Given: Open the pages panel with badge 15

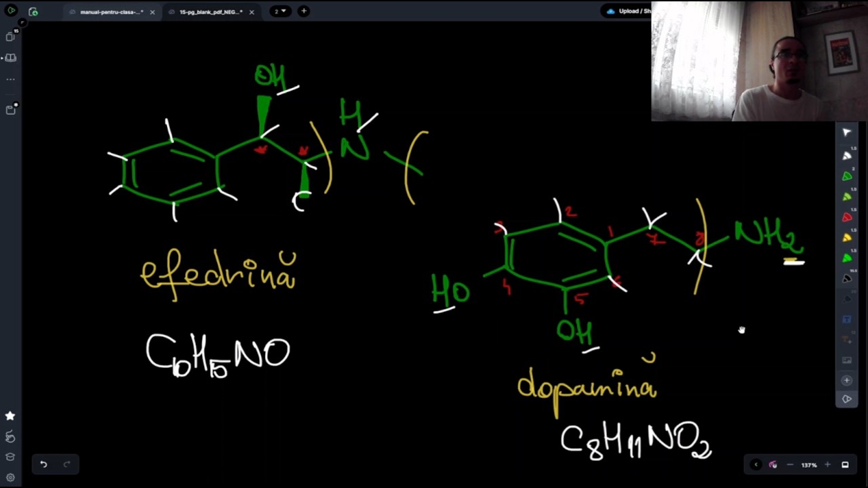Looking at the screenshot, I should [11, 36].
